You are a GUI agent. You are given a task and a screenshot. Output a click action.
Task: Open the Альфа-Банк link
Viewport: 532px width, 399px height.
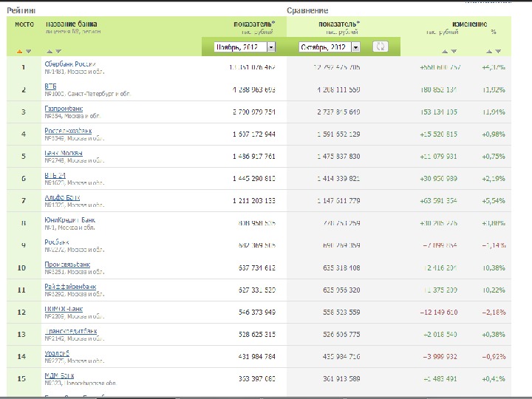click(62, 197)
